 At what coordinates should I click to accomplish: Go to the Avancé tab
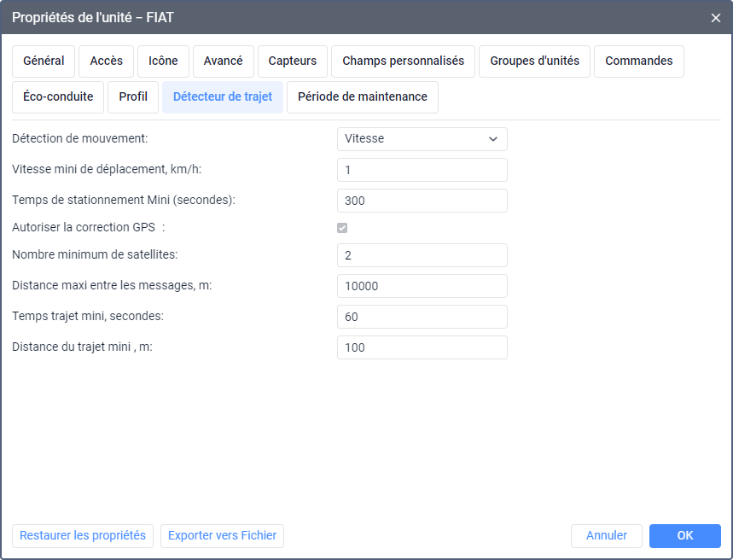tap(223, 61)
